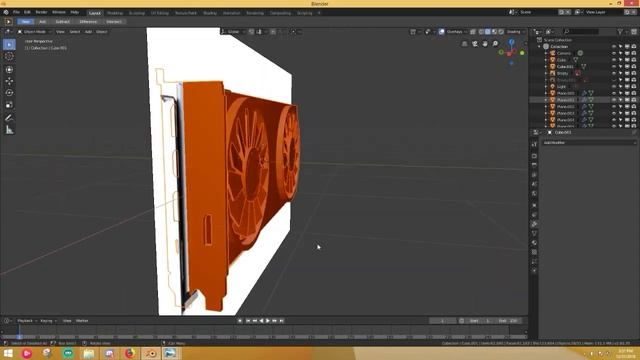
Task: Open the Global transform orientation dropdown
Action: (x=234, y=32)
